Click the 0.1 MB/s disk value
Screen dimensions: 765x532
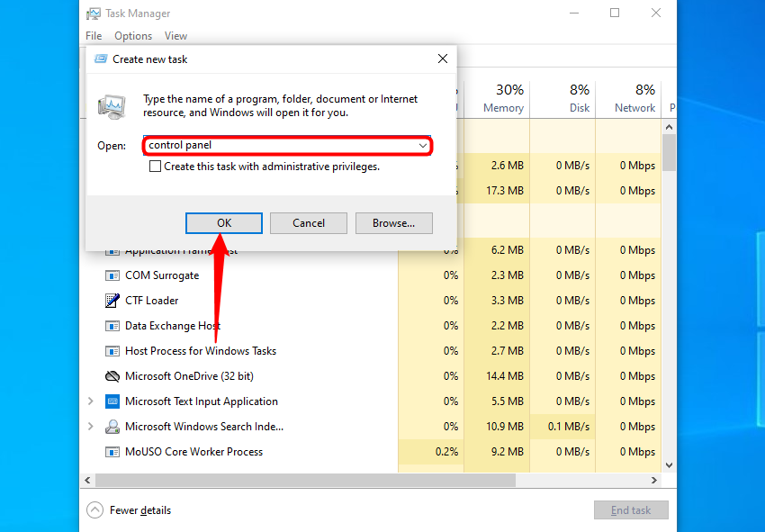click(569, 427)
